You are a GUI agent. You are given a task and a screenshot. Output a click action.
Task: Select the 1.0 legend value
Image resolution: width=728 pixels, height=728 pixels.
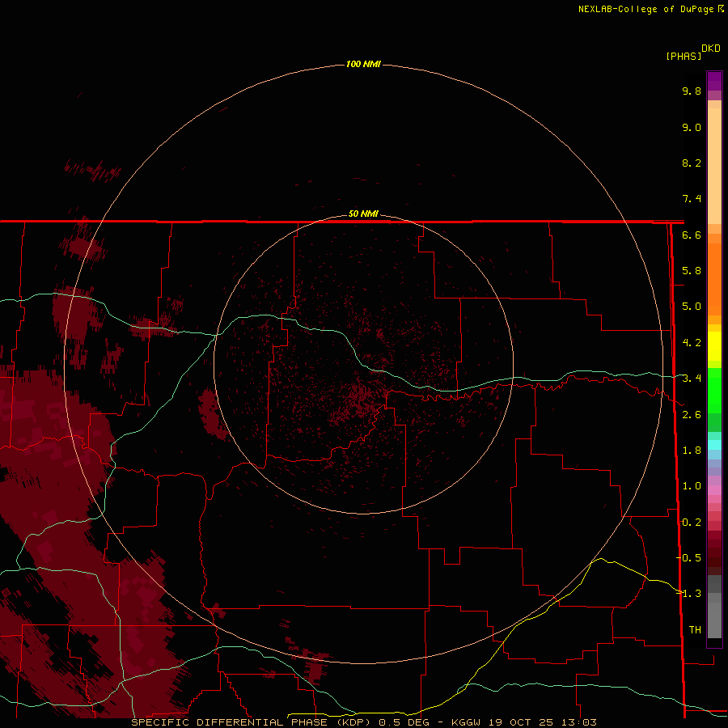click(692, 486)
